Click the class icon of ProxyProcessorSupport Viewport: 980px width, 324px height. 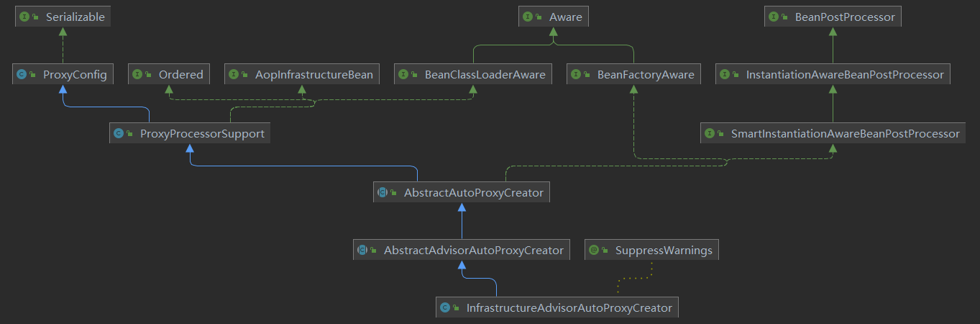(119, 133)
